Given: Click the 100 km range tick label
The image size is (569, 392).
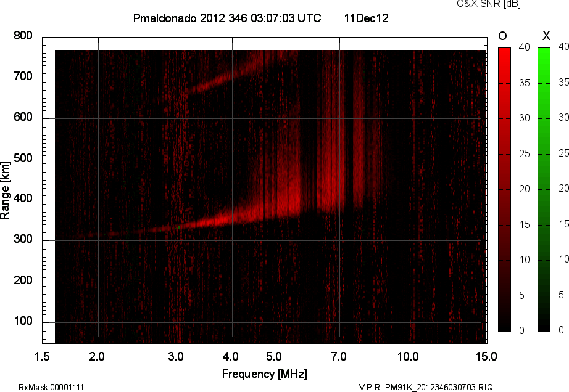Looking at the screenshot, I should [23, 321].
